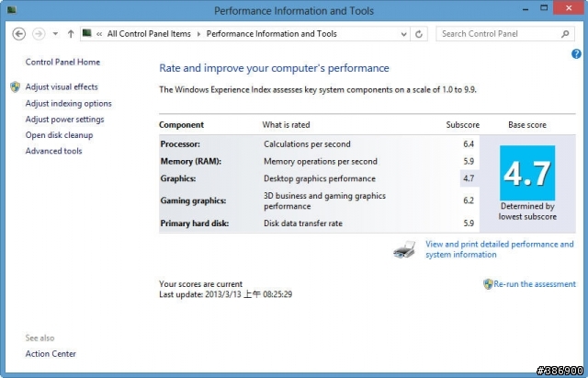Click the Gaming graphics subscore 6.2

point(469,200)
